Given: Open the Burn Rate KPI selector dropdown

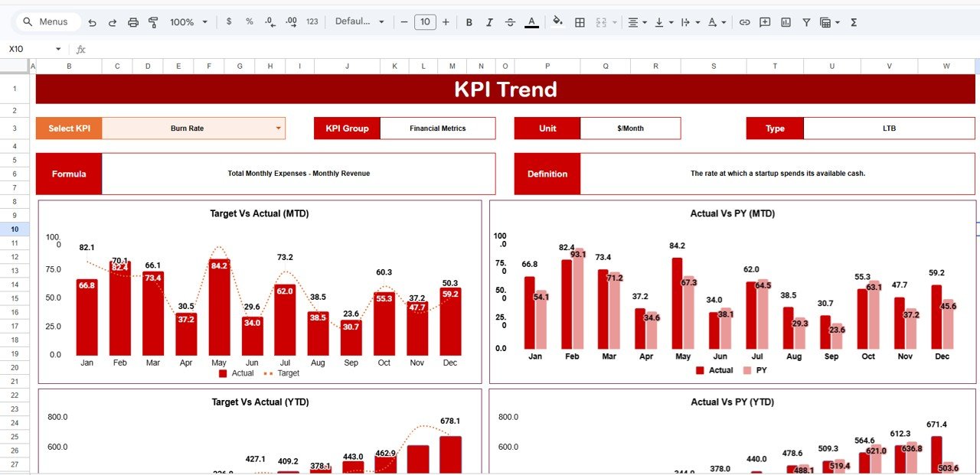Looking at the screenshot, I should (278, 128).
